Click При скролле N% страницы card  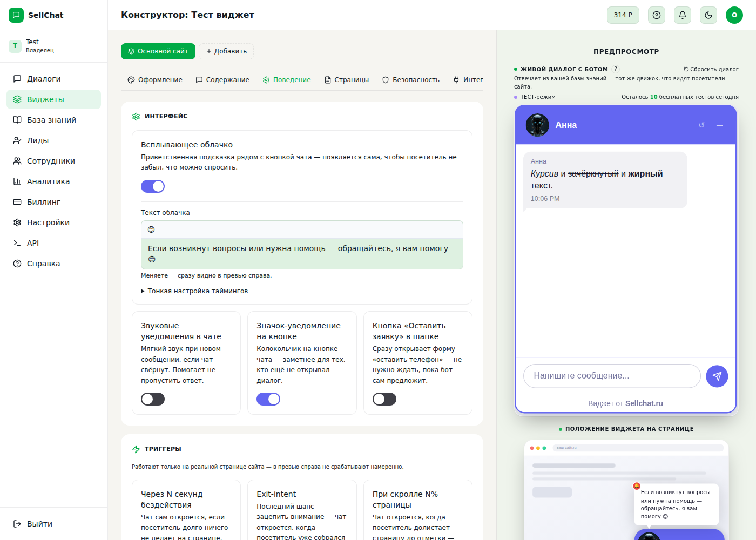pyautogui.click(x=418, y=510)
